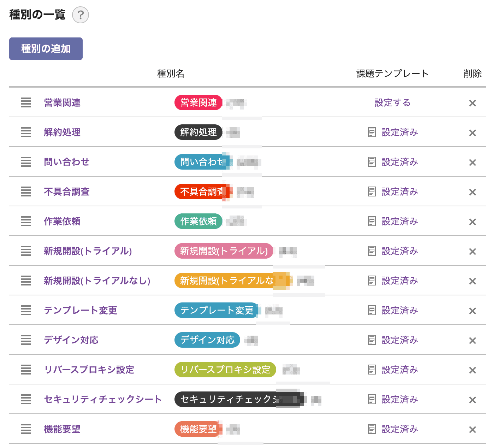Delete the テンプレート変更 row
The width and height of the screenshot is (486, 448).
[x=473, y=311]
